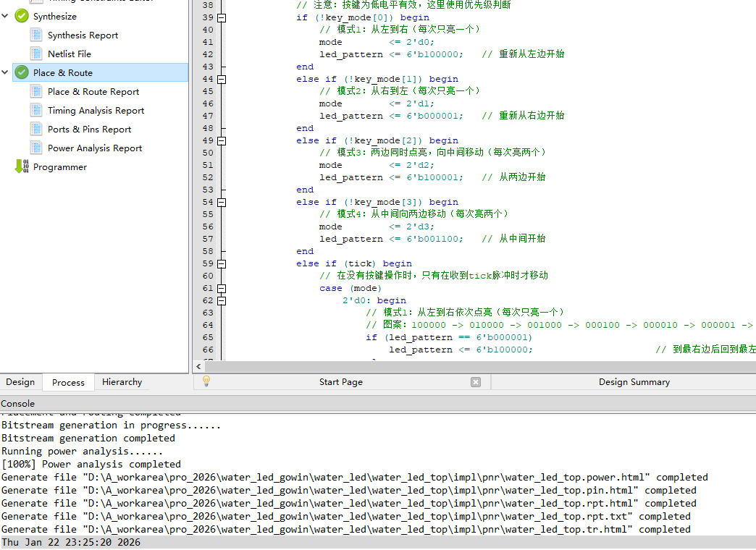Fold the code block at line 44
The width and height of the screenshot is (756, 550).
pyautogui.click(x=222, y=79)
